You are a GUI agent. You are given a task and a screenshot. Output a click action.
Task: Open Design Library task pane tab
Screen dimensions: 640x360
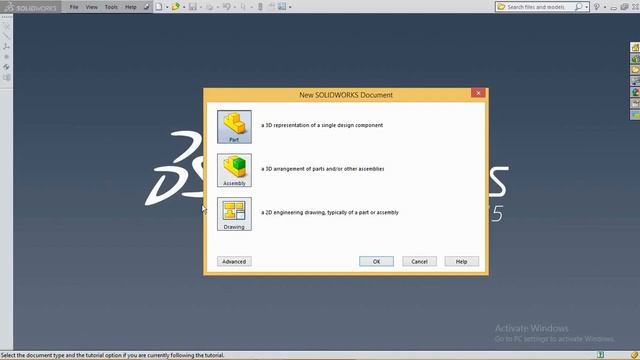pyautogui.click(x=635, y=59)
